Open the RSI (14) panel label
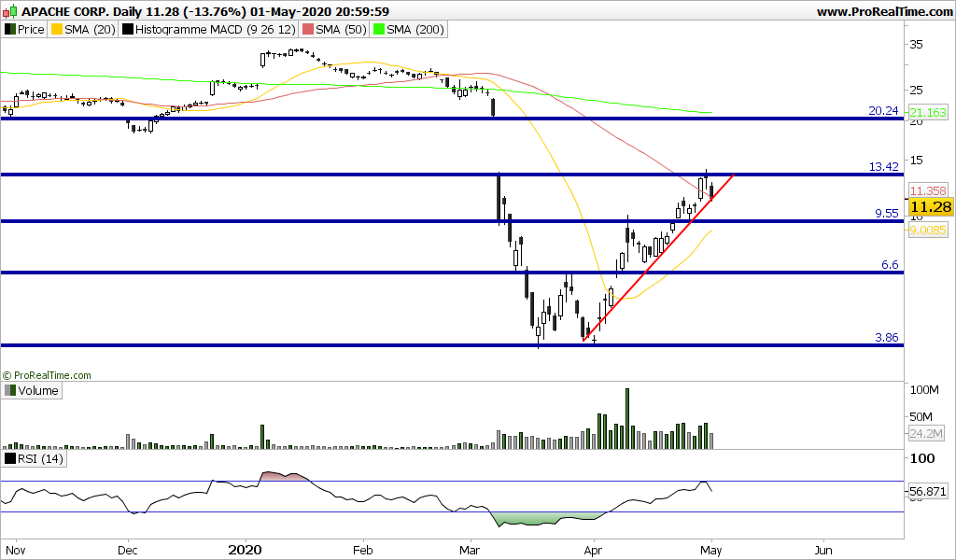The image size is (956, 560). [x=35, y=458]
